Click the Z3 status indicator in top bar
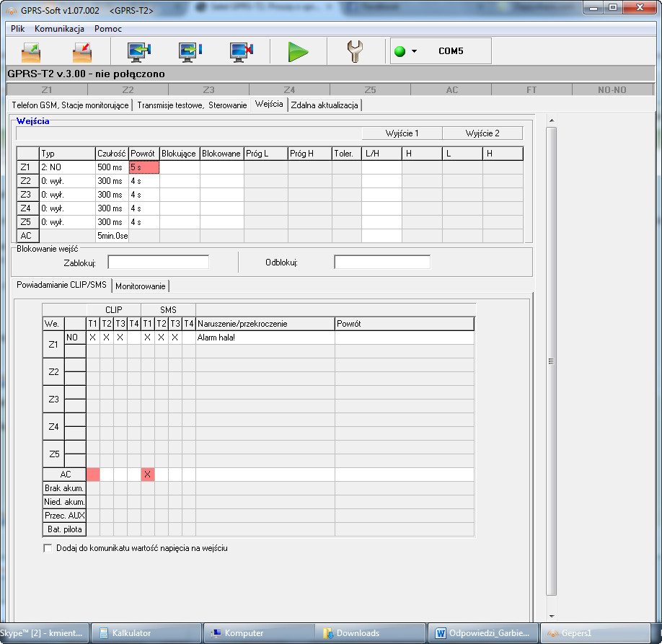 [208, 89]
